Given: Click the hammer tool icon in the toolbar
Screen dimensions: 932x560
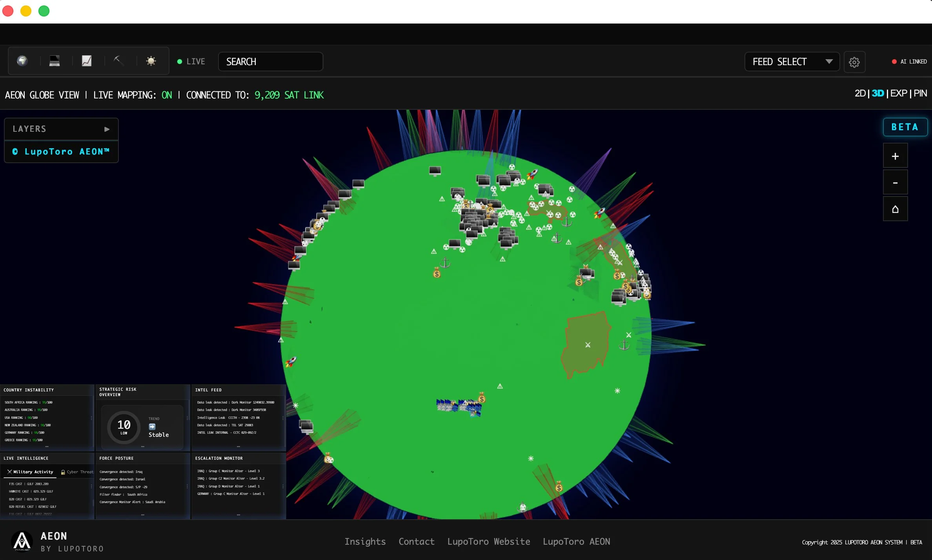Looking at the screenshot, I should (x=119, y=61).
